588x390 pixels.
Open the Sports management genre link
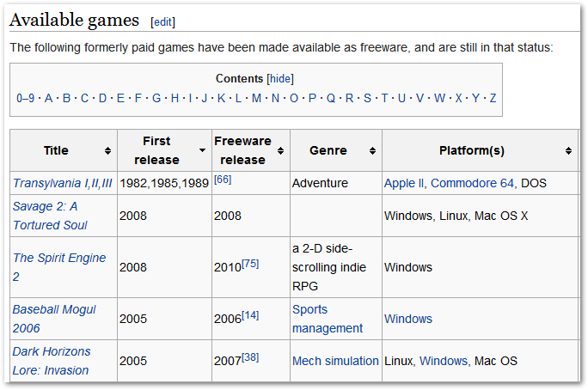[328, 319]
